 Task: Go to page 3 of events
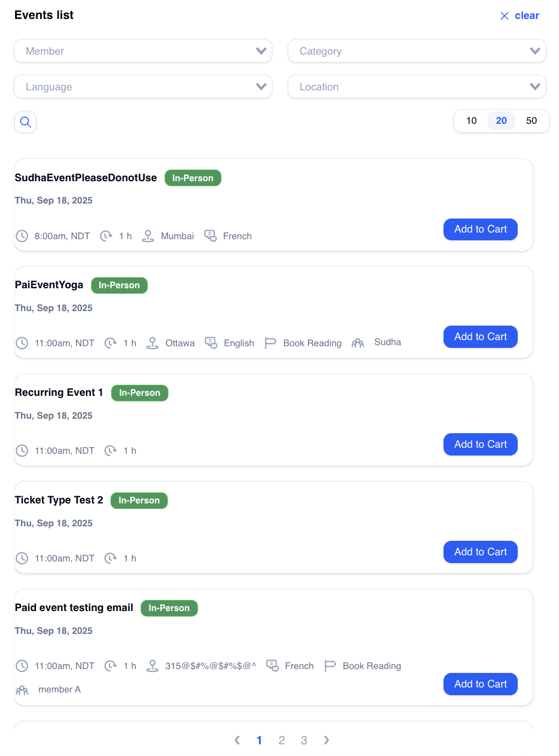304,740
